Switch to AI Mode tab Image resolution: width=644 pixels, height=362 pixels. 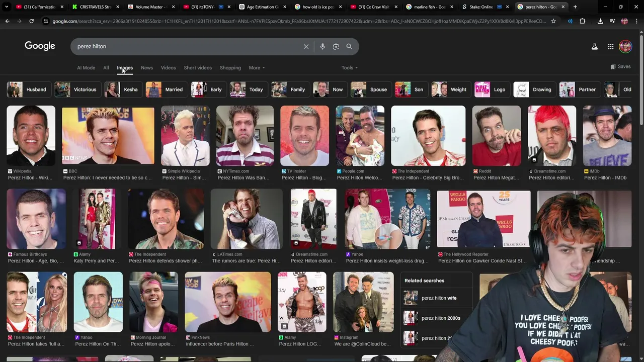point(86,68)
